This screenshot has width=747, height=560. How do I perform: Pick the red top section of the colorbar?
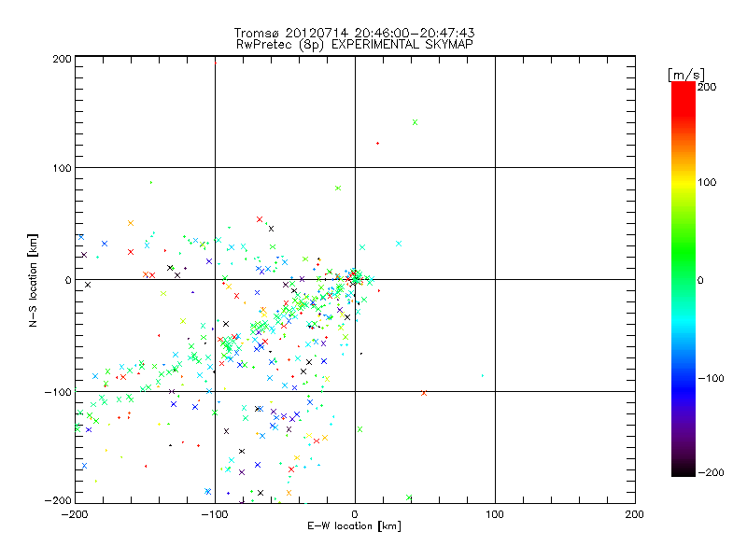684,100
